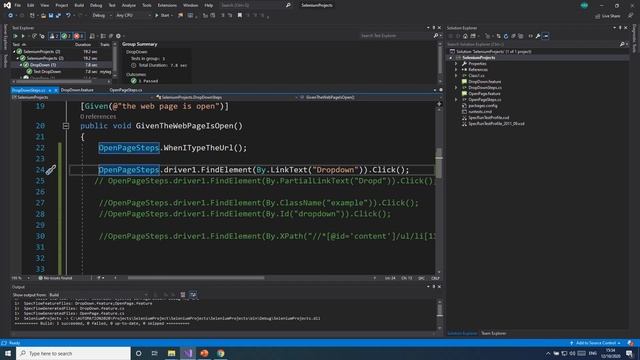Click the Solution Explorer Properties wrench icon
The height and width of the screenshot is (360, 640).
pyautogui.click(x=538, y=36)
